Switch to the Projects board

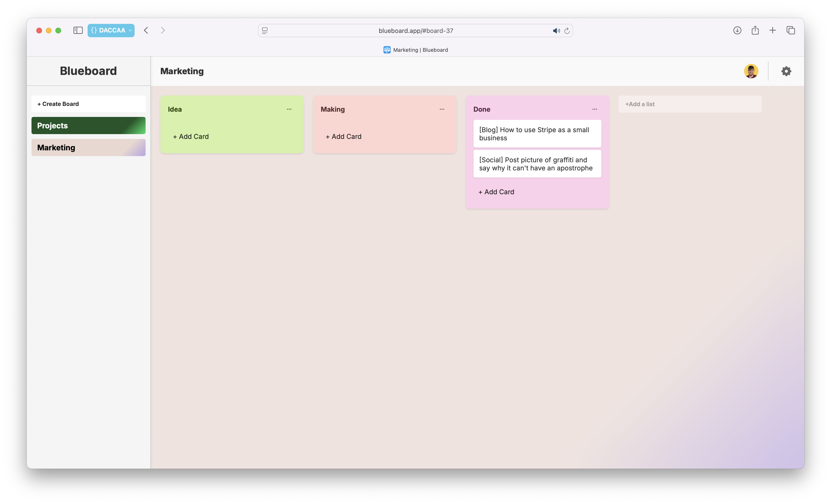88,126
